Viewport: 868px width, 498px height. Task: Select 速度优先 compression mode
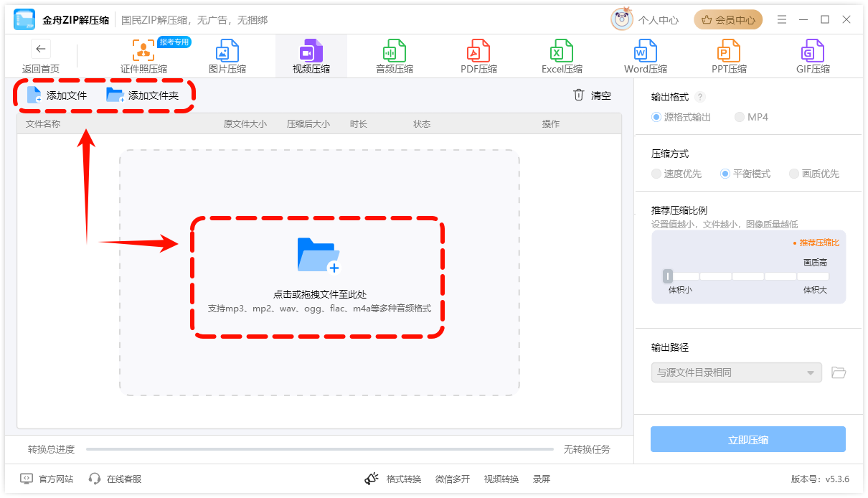click(x=676, y=174)
